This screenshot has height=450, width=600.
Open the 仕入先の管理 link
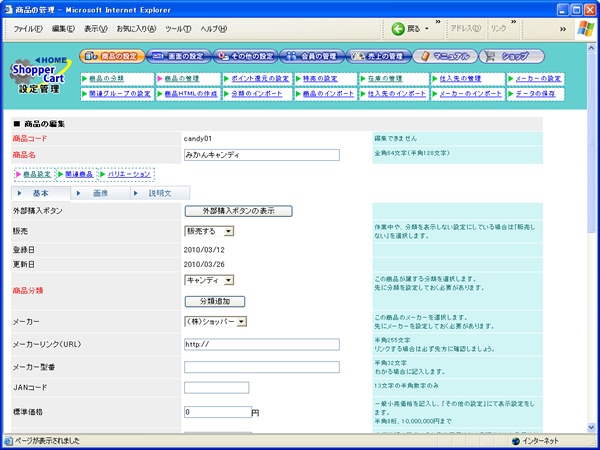(460, 79)
